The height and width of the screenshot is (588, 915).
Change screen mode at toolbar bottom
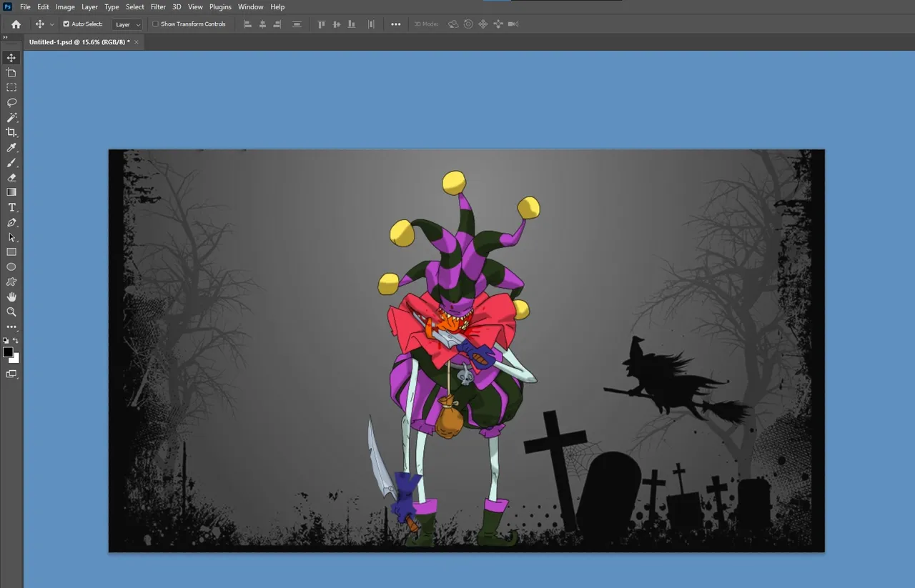tap(11, 374)
